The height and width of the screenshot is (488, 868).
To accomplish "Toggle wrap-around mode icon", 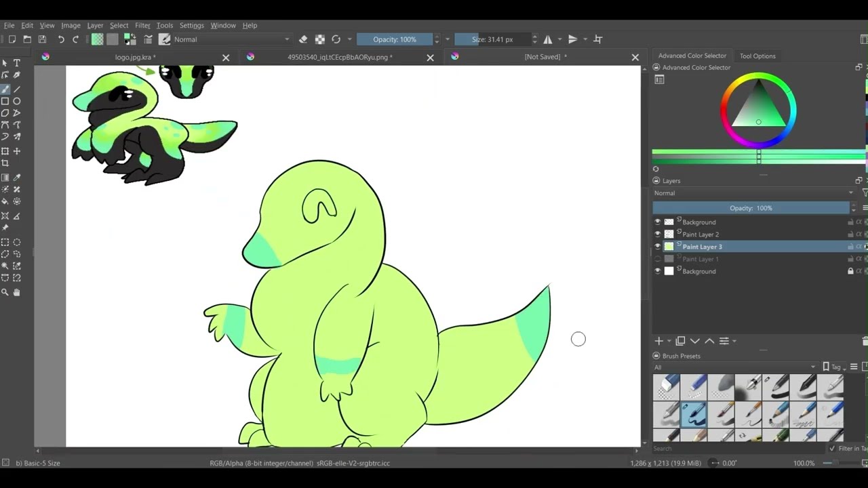I will tap(598, 39).
